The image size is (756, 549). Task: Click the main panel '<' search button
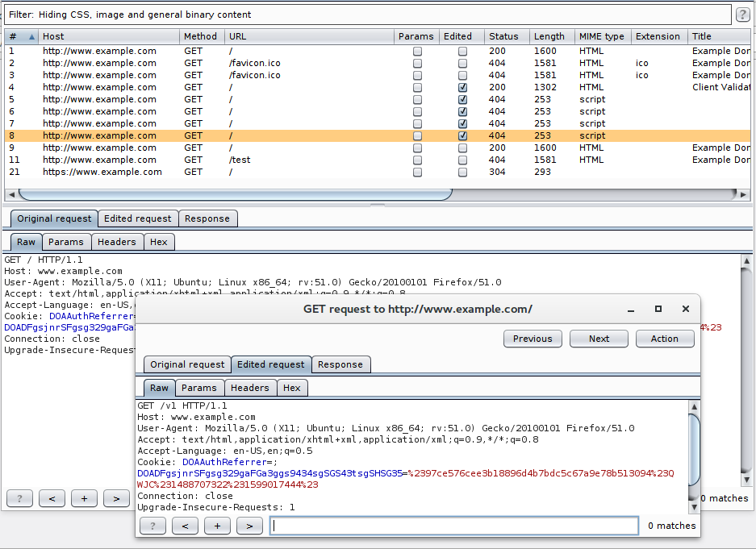point(52,498)
